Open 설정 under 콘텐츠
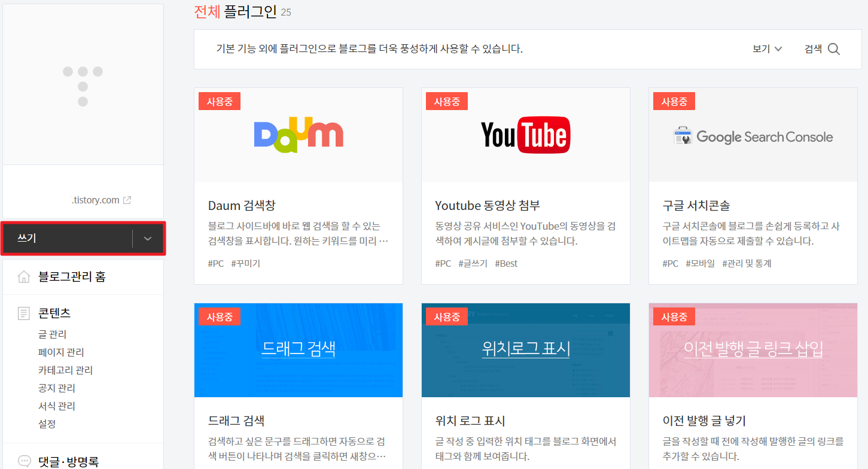 47,424
